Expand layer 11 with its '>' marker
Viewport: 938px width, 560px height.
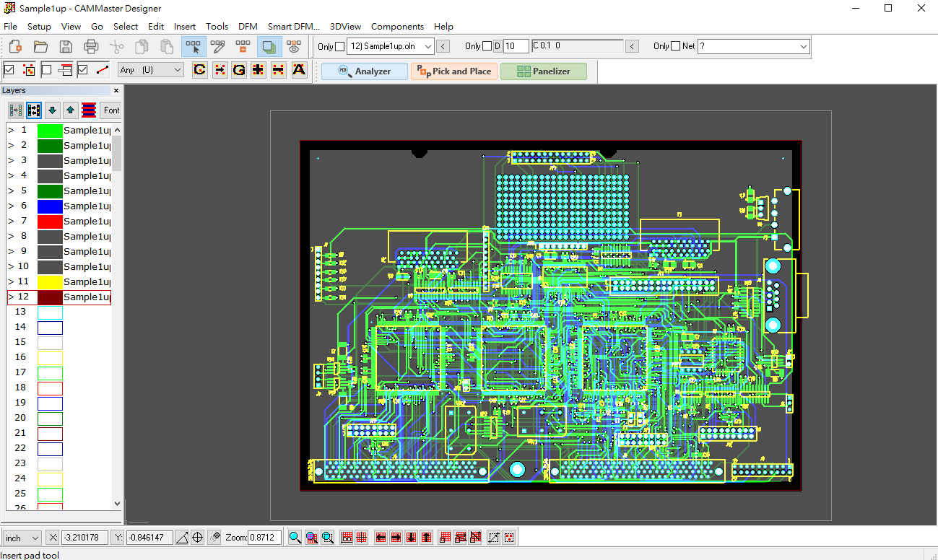[11, 282]
